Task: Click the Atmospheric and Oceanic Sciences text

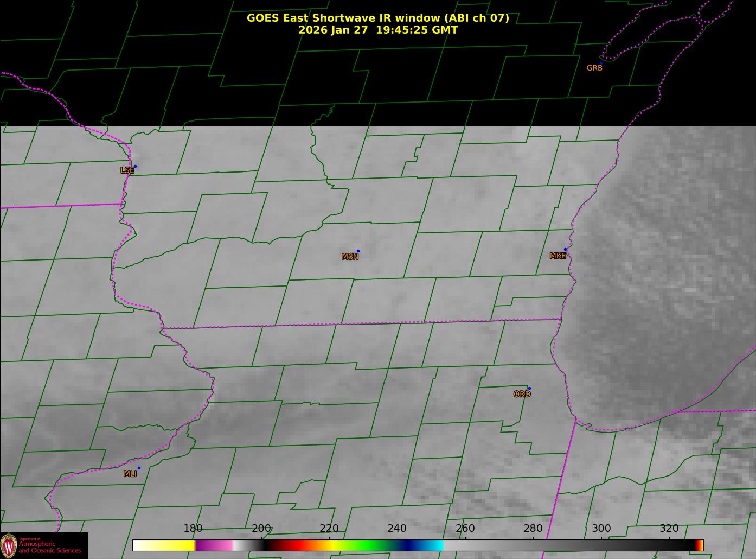Action: click(x=50, y=547)
